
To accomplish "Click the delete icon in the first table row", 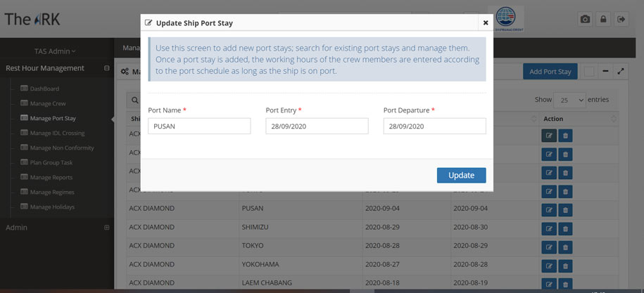I will click(x=565, y=135).
